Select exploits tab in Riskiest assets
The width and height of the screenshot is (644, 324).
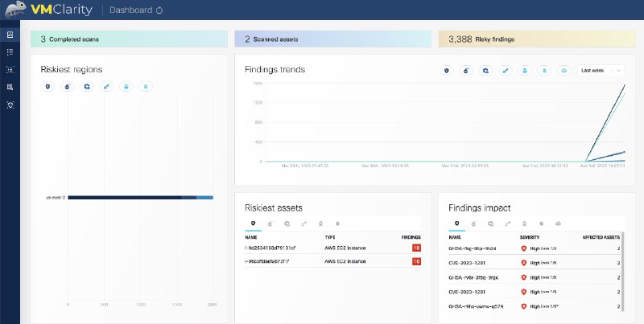point(270,224)
